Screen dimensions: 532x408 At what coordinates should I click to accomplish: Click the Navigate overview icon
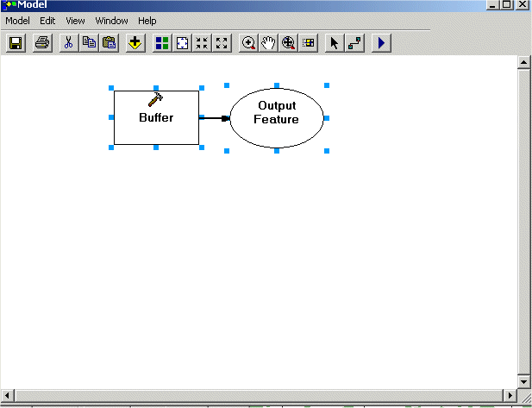click(309, 43)
